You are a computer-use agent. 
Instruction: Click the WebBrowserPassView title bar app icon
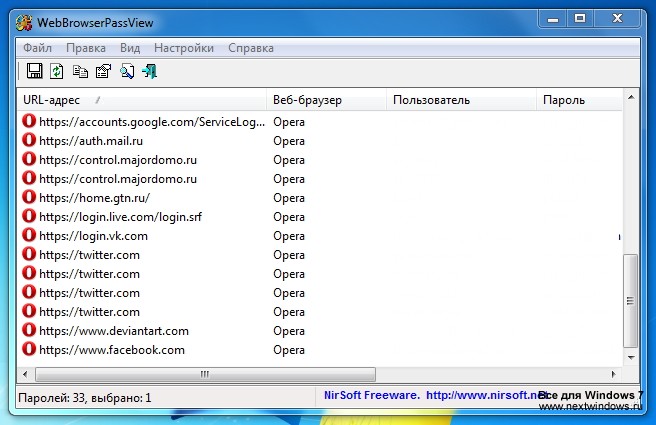pos(24,23)
